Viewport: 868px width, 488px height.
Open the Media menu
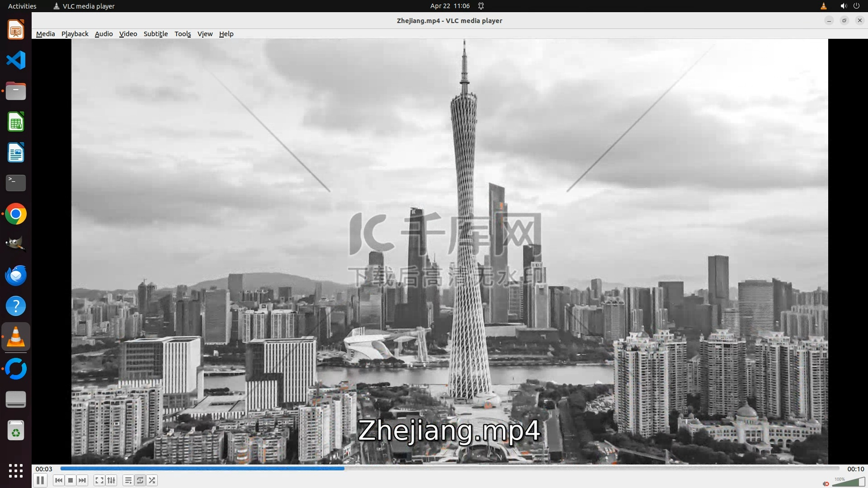point(45,34)
